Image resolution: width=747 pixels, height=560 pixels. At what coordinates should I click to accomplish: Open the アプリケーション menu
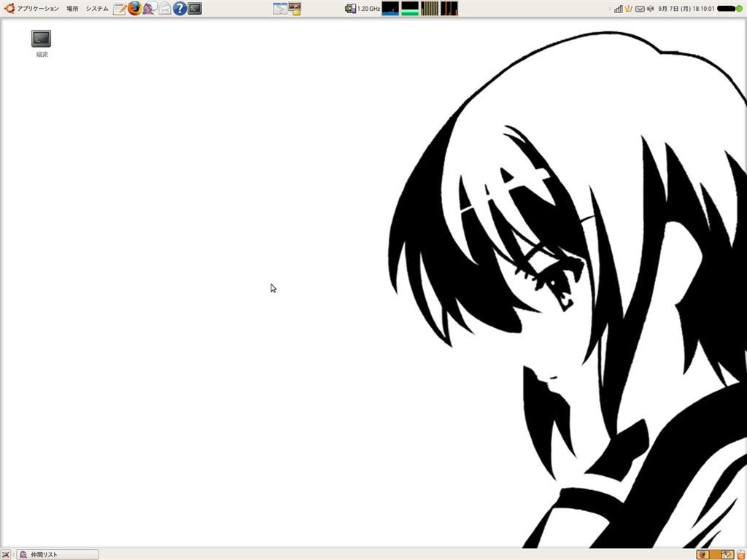click(x=38, y=9)
